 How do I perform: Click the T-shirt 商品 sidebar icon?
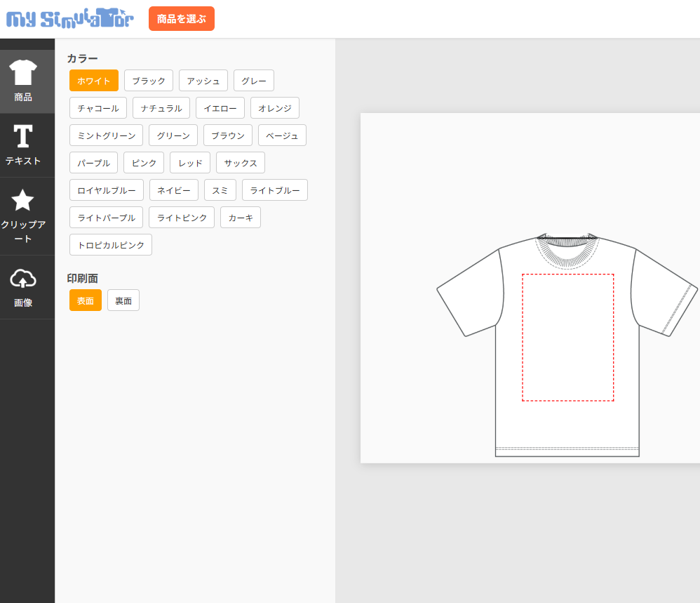[x=23, y=74]
